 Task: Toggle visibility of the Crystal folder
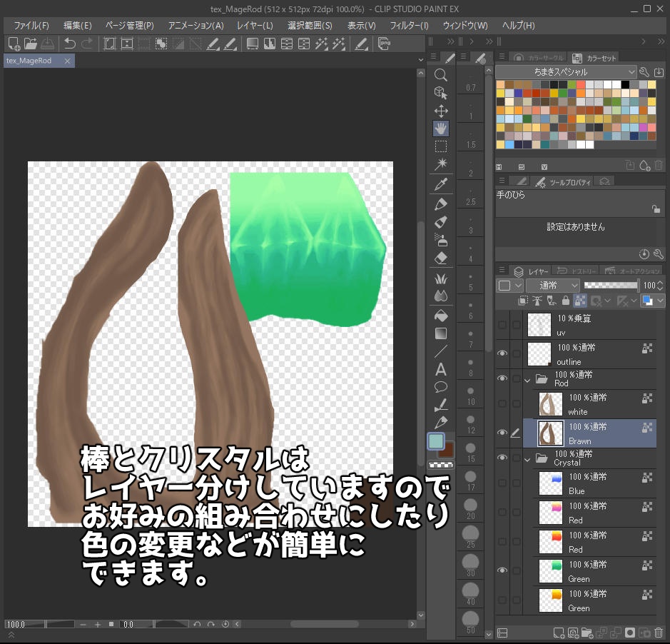(502, 458)
